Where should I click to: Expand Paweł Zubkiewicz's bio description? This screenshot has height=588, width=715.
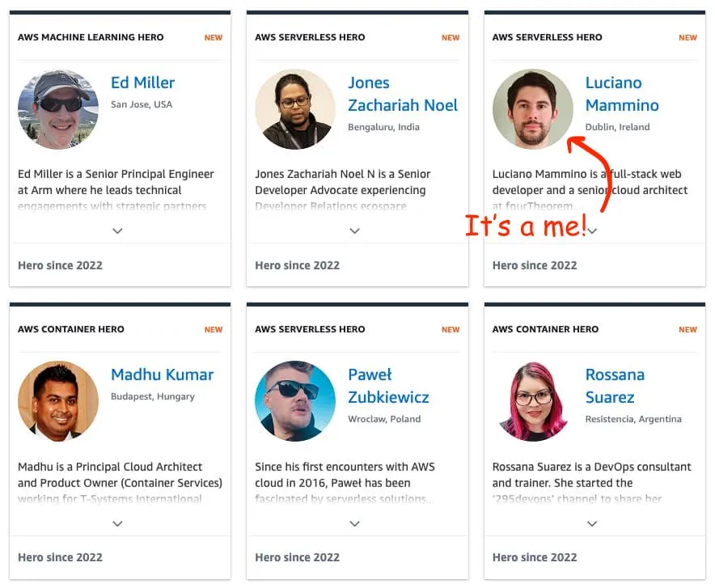click(354, 523)
